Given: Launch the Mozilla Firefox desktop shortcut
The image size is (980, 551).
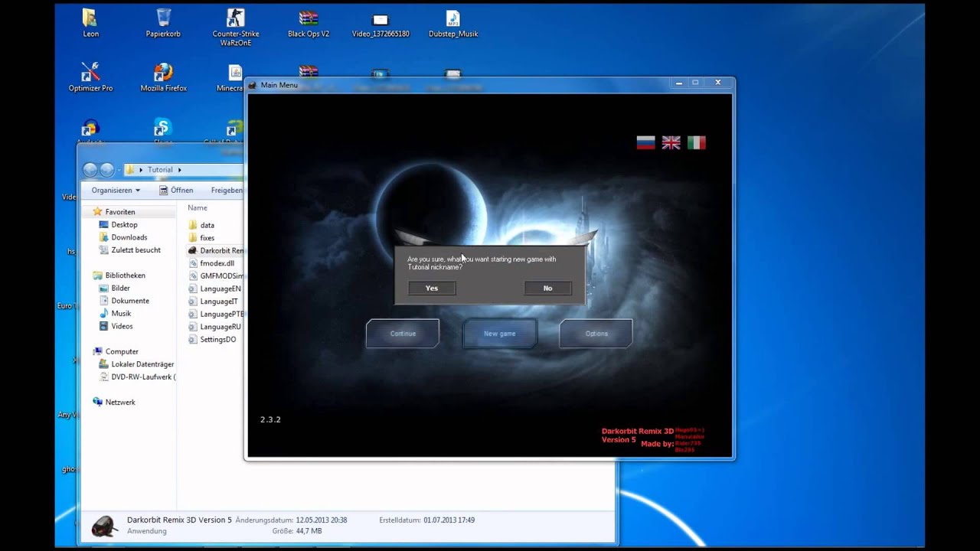Looking at the screenshot, I should (163, 77).
